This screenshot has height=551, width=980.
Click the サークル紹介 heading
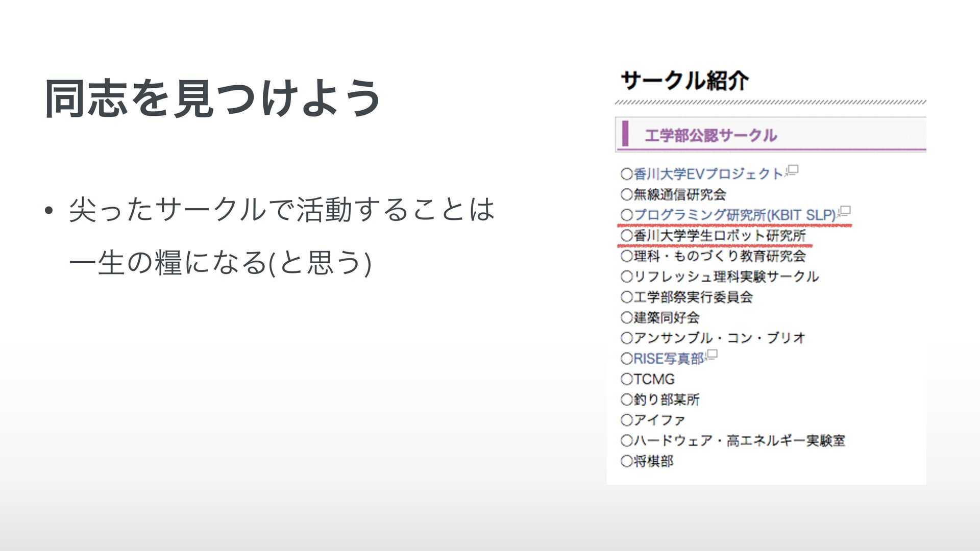tap(684, 81)
